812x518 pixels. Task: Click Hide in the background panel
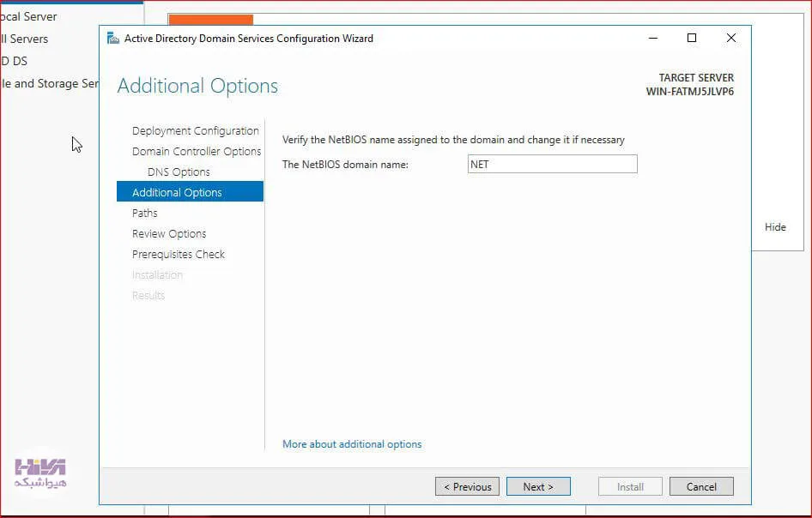[x=775, y=227]
